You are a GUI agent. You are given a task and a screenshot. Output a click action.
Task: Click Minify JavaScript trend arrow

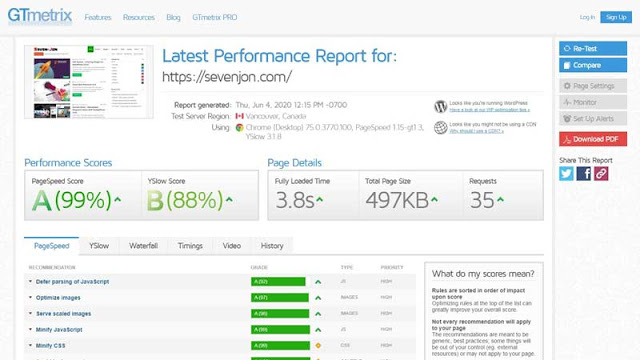(x=318, y=329)
